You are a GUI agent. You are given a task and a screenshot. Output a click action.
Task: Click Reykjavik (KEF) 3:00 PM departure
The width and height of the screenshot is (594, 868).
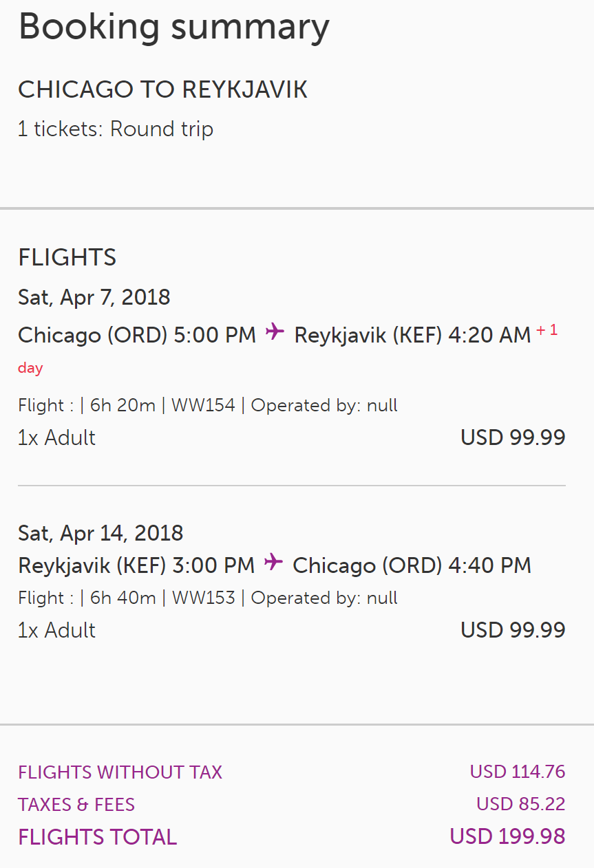click(x=136, y=565)
